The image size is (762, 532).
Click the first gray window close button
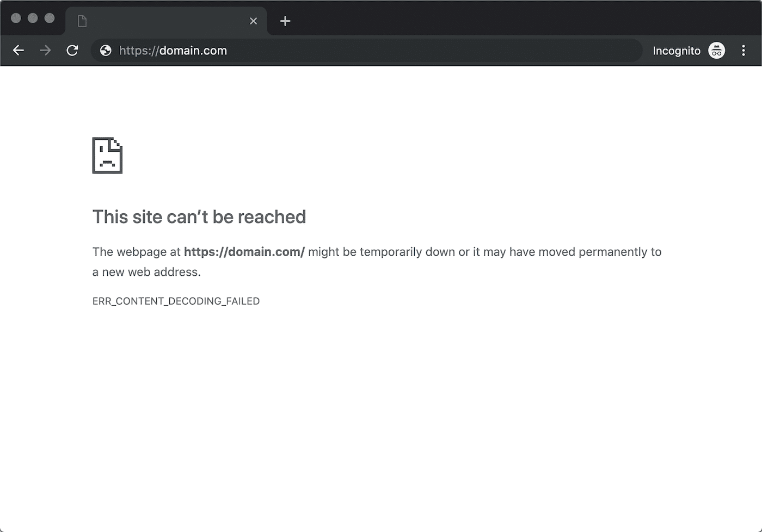(x=16, y=18)
